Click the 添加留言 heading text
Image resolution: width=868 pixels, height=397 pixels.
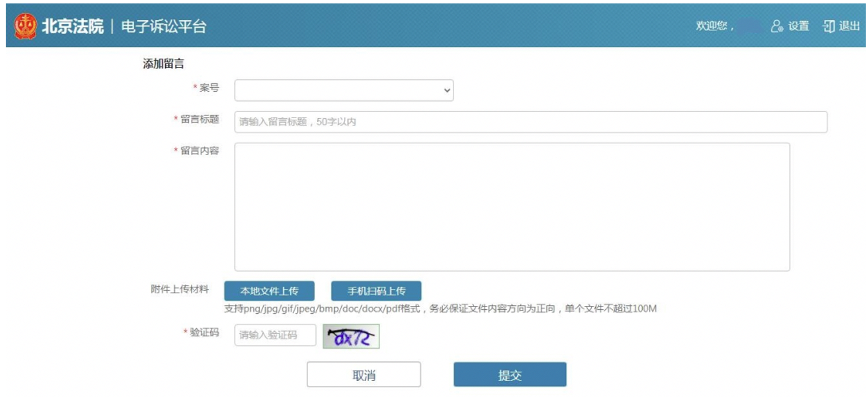pos(163,64)
